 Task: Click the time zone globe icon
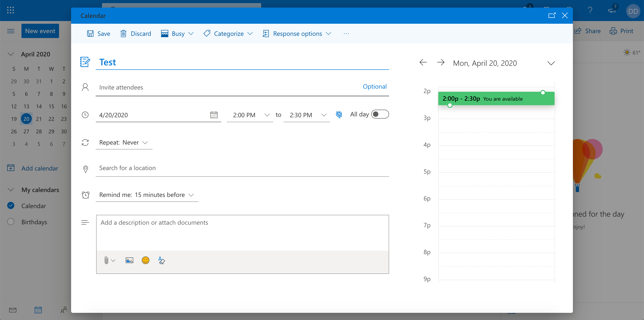click(x=339, y=115)
